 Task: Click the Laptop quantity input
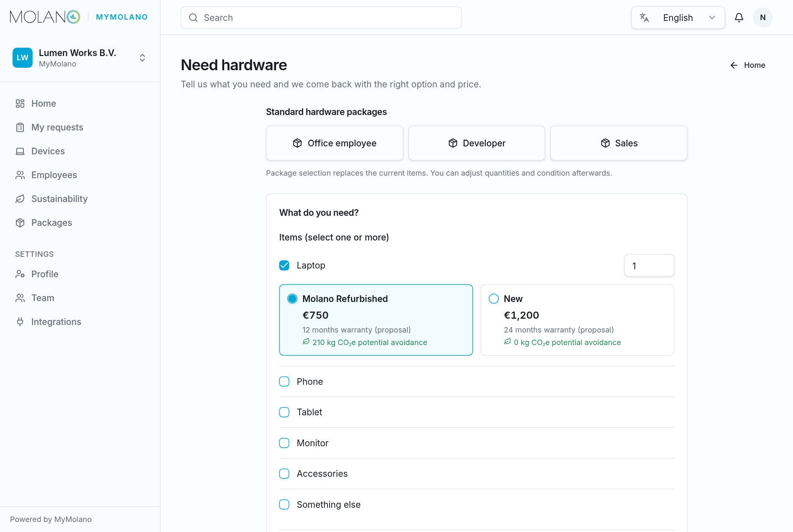pyautogui.click(x=649, y=266)
